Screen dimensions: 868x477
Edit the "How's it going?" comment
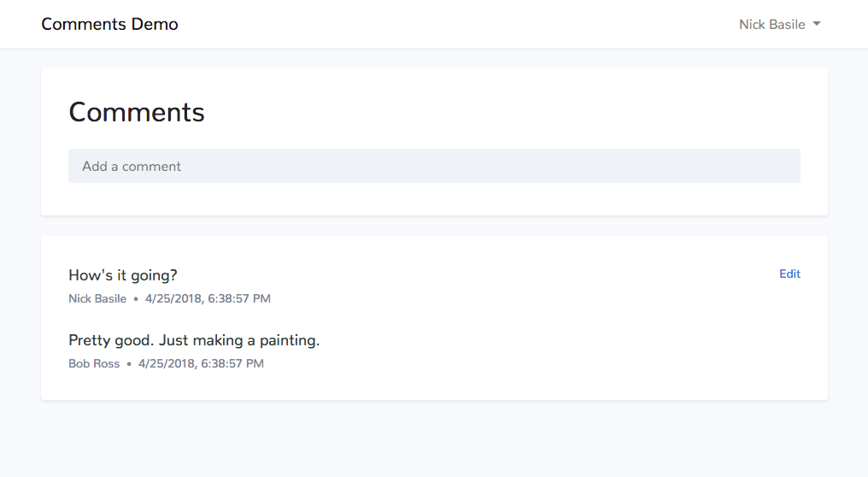[x=789, y=274]
